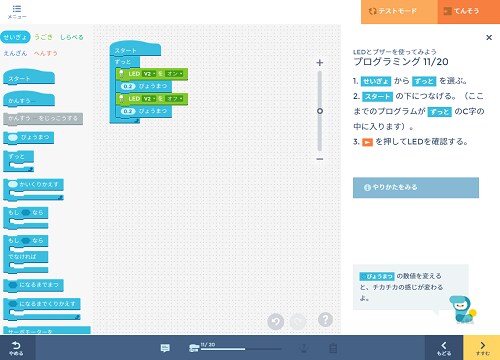Pick the スタート block in the palette

click(x=29, y=77)
